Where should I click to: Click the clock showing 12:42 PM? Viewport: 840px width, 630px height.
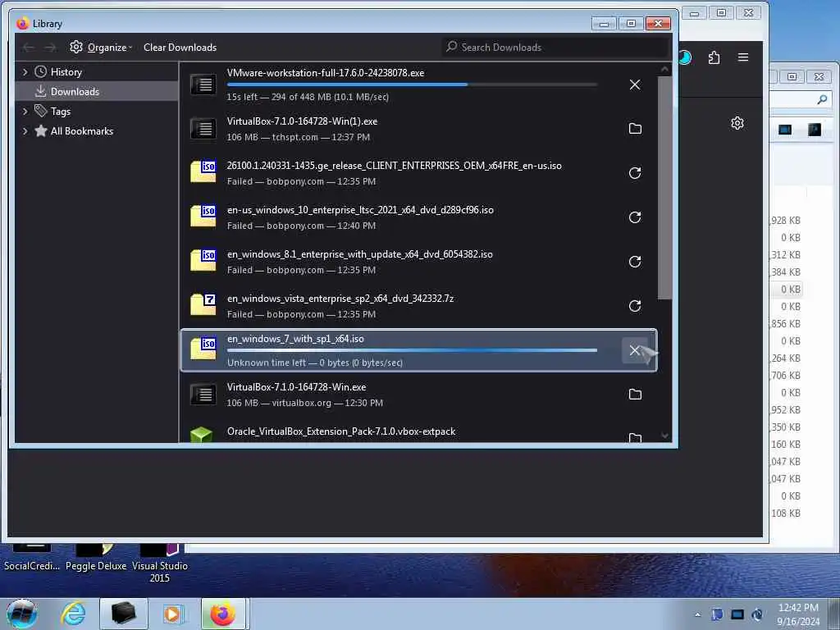[798, 608]
